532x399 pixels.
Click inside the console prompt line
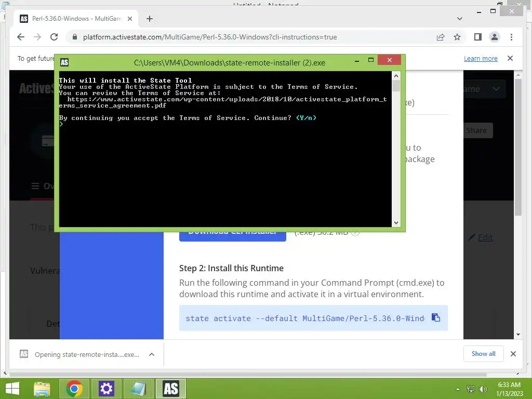(225, 124)
